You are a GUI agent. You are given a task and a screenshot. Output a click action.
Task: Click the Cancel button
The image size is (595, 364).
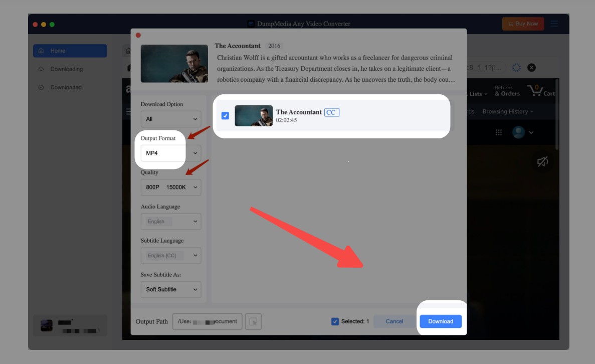pyautogui.click(x=394, y=321)
